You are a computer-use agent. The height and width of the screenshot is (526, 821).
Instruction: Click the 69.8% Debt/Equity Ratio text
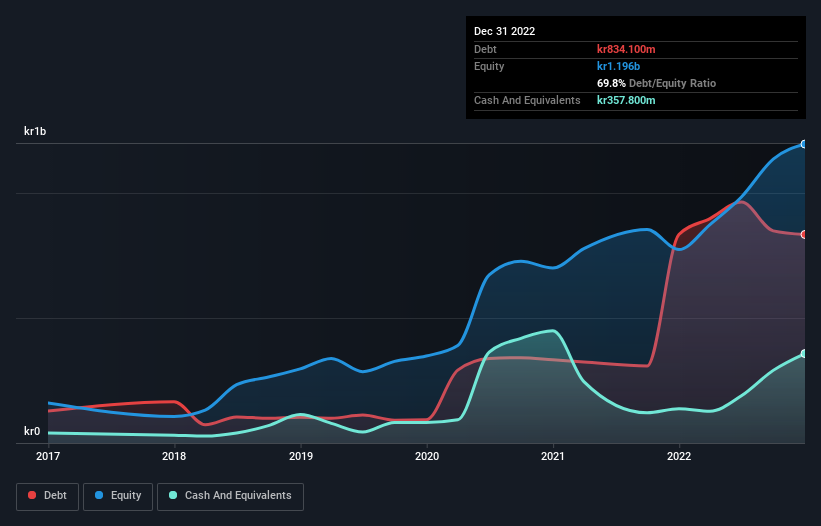[x=656, y=83]
